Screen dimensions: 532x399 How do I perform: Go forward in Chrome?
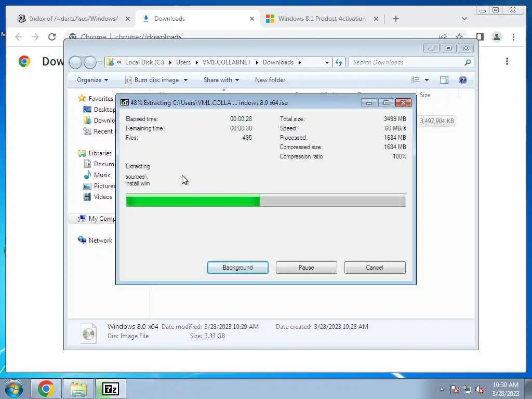pyautogui.click(x=35, y=37)
